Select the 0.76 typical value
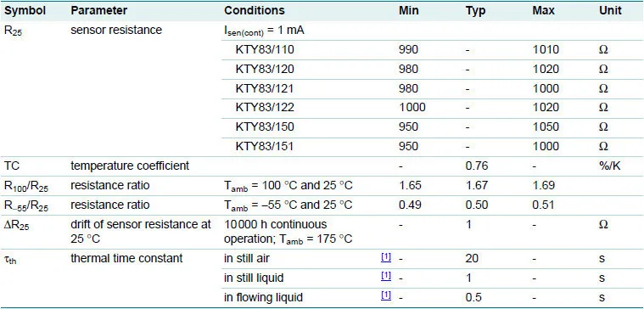644x309 pixels. point(477,166)
